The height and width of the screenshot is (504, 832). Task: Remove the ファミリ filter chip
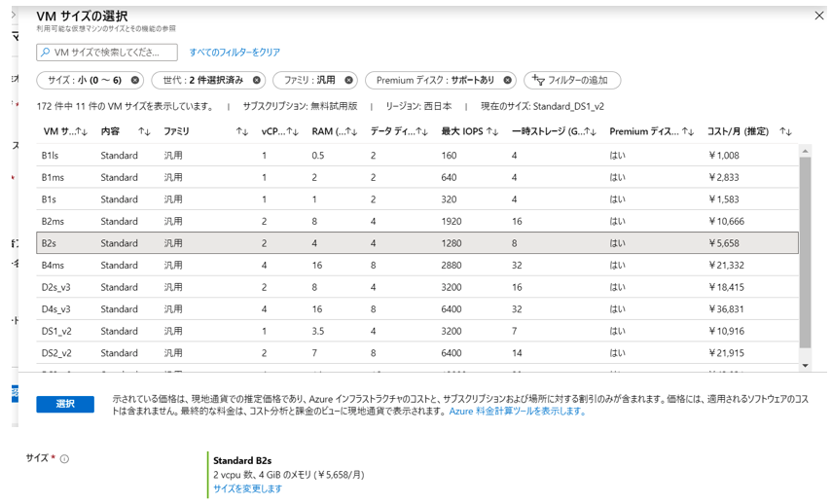[x=348, y=80]
